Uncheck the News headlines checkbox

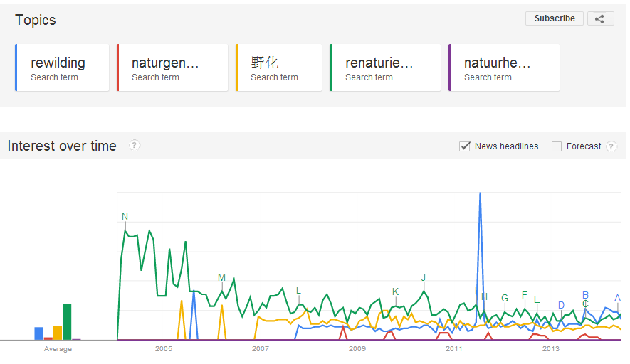[465, 146]
